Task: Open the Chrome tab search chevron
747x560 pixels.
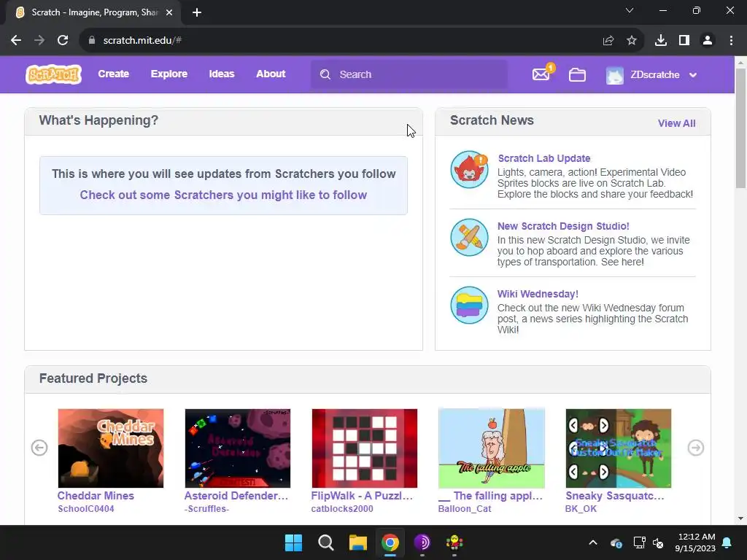Action: pyautogui.click(x=630, y=10)
